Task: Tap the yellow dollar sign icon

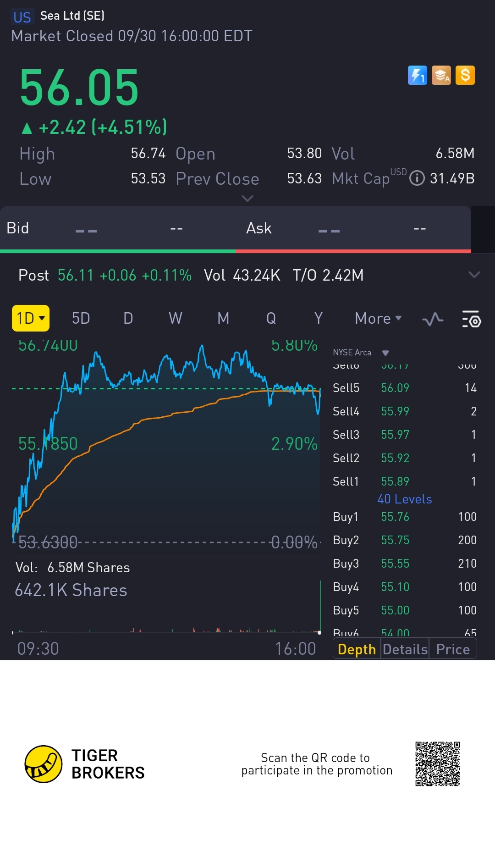Action: [x=465, y=76]
